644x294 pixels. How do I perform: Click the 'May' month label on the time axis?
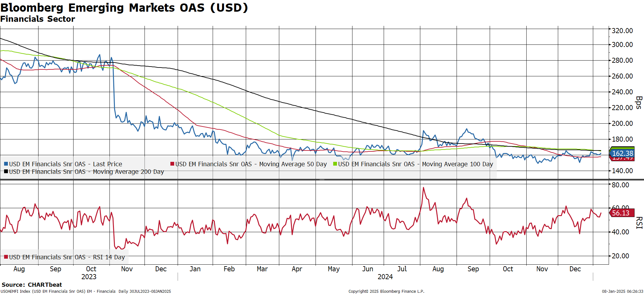click(334, 269)
